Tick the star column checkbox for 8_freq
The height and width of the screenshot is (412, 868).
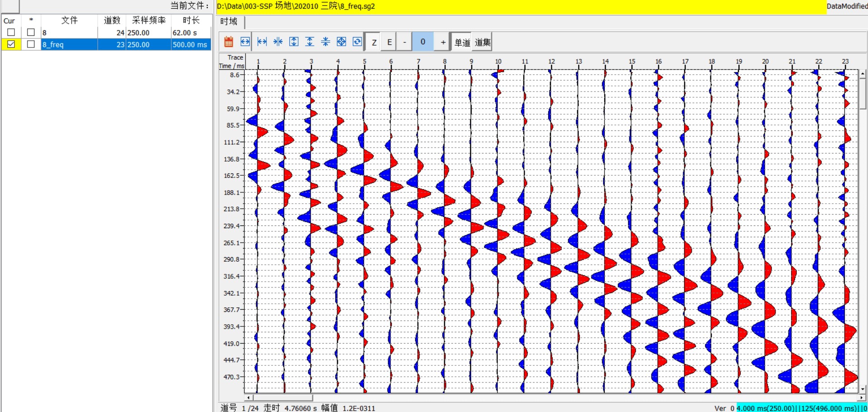pos(31,44)
